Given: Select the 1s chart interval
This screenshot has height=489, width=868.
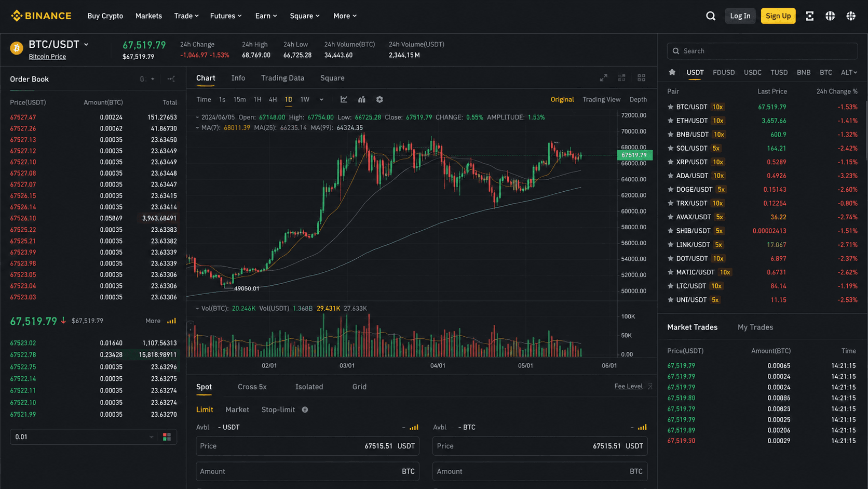Looking at the screenshot, I should click(x=222, y=99).
